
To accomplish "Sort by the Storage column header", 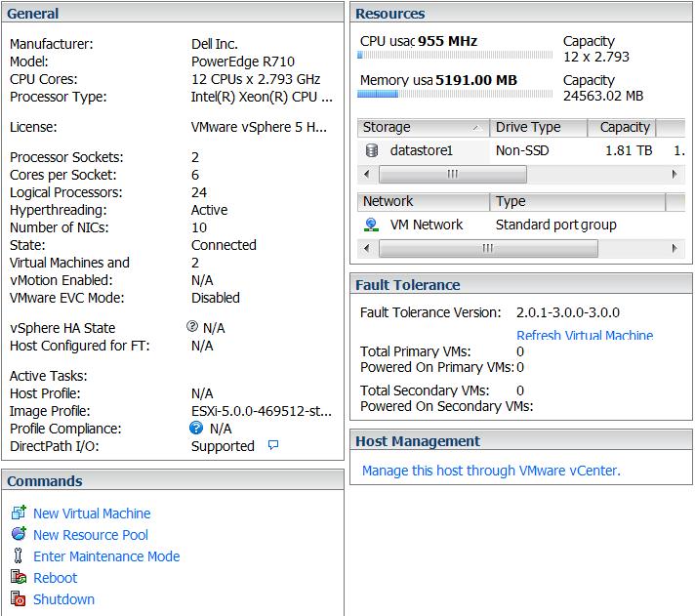I will (x=423, y=128).
